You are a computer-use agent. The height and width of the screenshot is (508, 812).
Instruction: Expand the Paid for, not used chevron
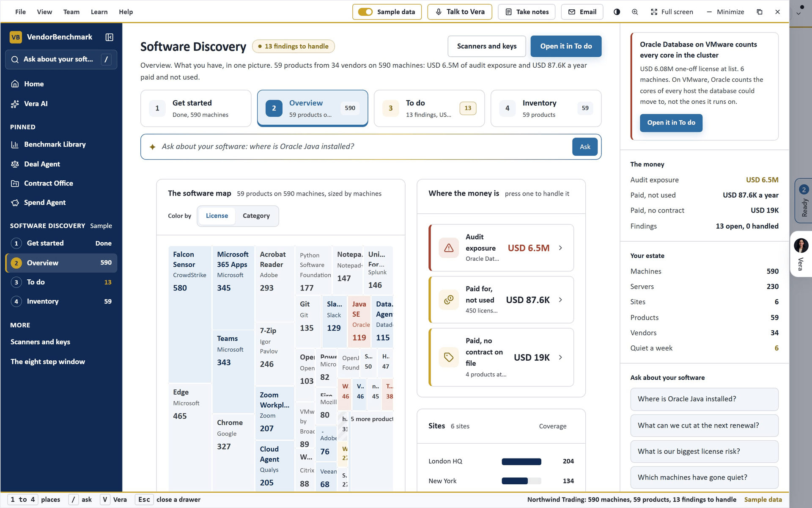pos(560,300)
